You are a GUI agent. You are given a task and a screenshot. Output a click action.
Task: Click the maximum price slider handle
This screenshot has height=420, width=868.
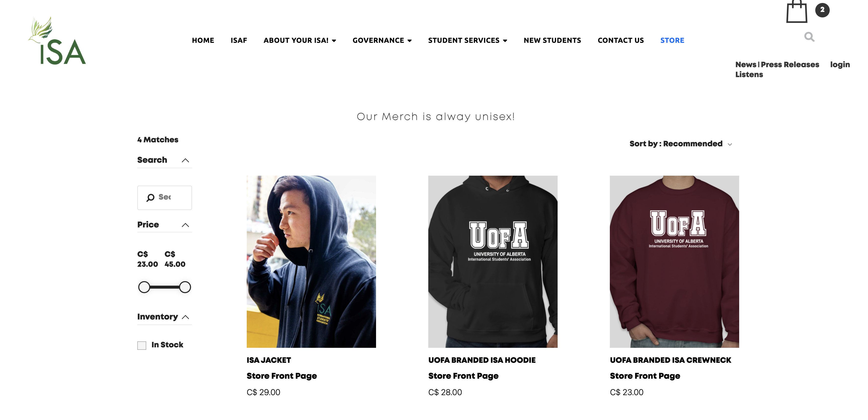(185, 287)
